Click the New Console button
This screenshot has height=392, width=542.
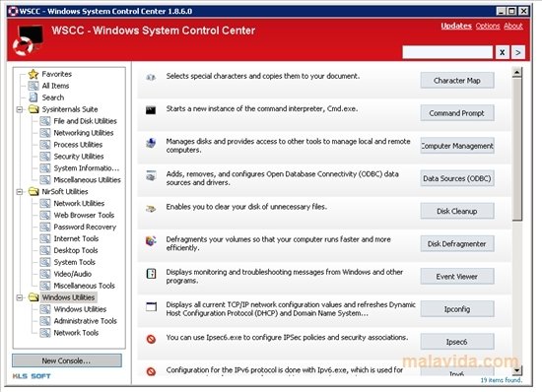point(67,360)
